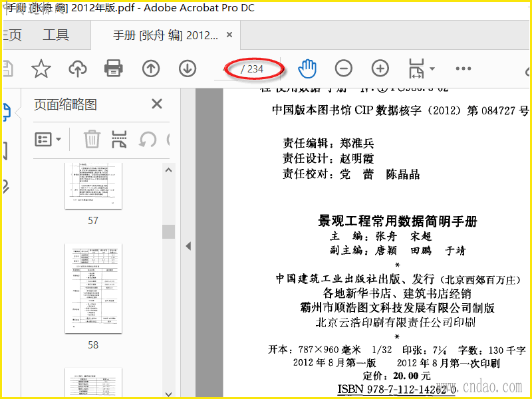This screenshot has width=532, height=399.
Task: Click the bookmarks sidebar icon
Action: pos(5,151)
